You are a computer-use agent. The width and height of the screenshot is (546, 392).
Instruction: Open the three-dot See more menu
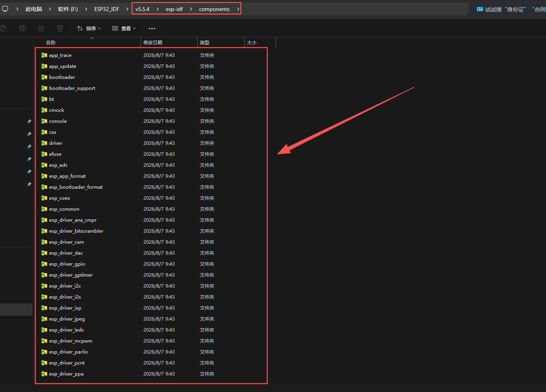pos(152,28)
